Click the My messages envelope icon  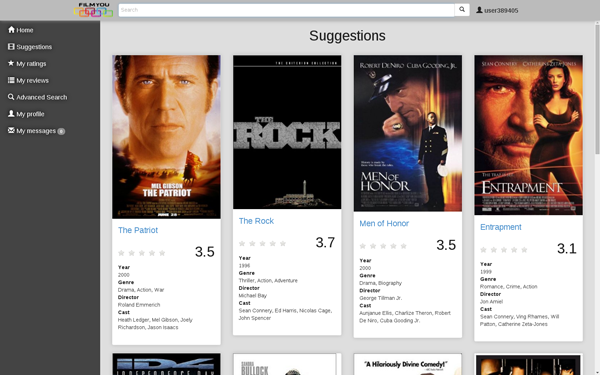tap(11, 130)
